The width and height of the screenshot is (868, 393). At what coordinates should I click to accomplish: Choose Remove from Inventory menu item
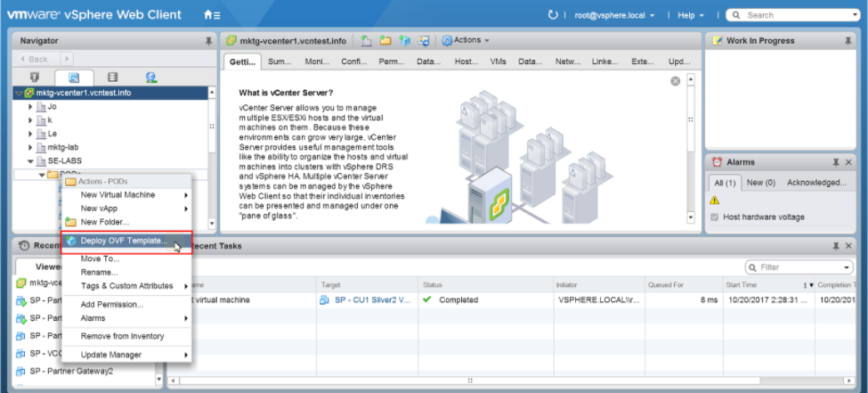coord(122,336)
